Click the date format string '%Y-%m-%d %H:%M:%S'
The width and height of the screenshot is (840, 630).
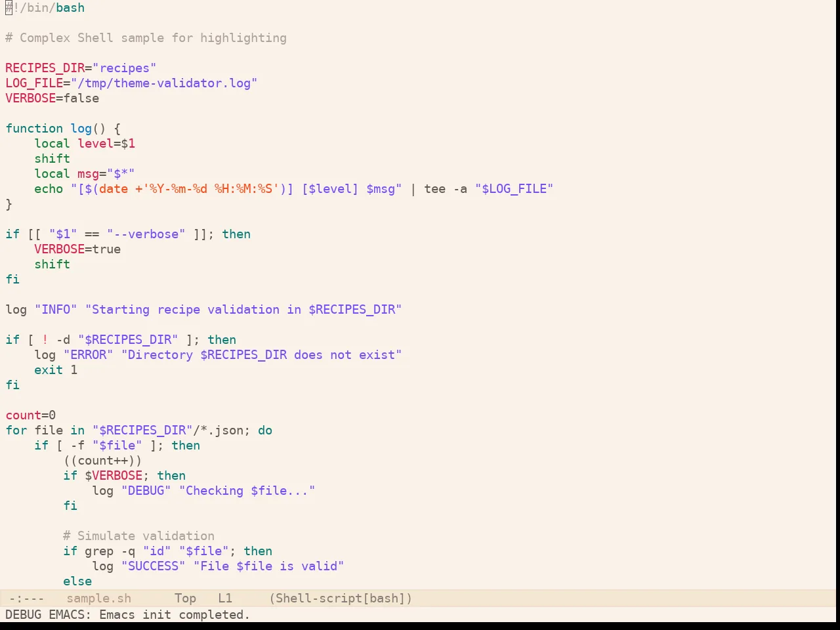point(211,189)
